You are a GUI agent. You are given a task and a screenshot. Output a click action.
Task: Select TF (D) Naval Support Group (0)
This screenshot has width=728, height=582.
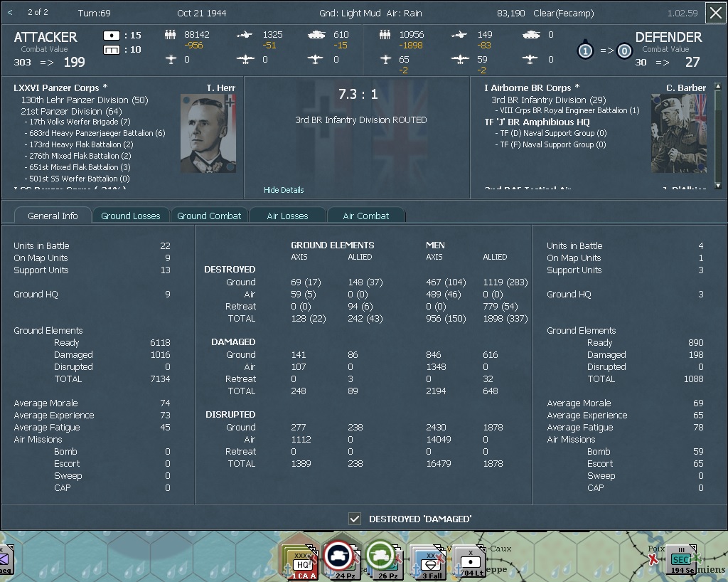coord(551,133)
